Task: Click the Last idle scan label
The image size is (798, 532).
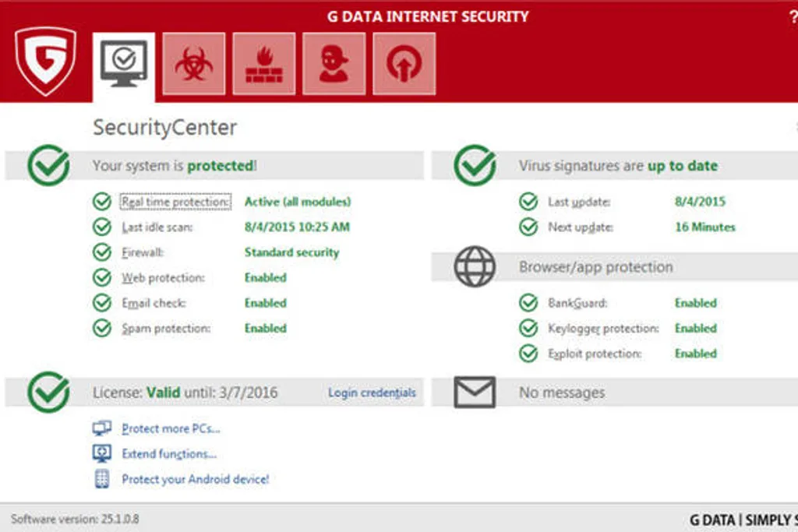Action: 157,227
